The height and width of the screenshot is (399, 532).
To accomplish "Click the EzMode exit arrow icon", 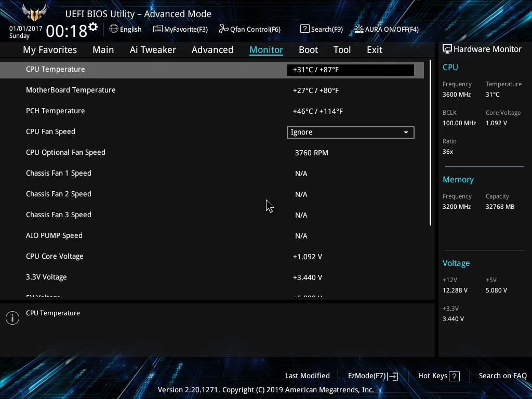I will [x=393, y=376].
